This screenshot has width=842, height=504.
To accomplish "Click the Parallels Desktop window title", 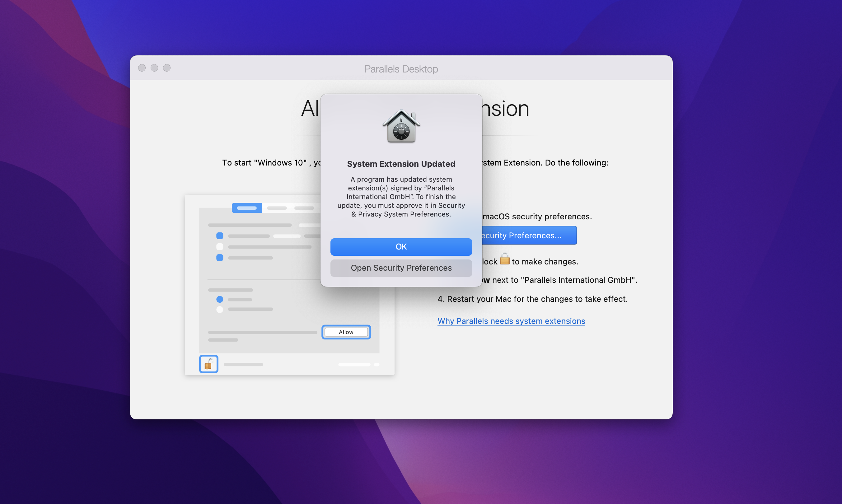I will [x=401, y=69].
